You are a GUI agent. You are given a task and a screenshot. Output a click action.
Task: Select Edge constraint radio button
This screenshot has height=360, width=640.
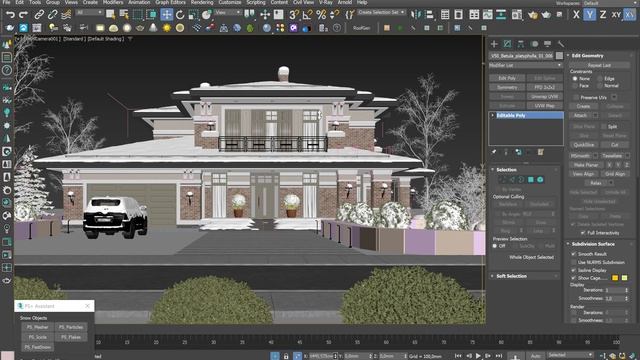click(x=600, y=78)
